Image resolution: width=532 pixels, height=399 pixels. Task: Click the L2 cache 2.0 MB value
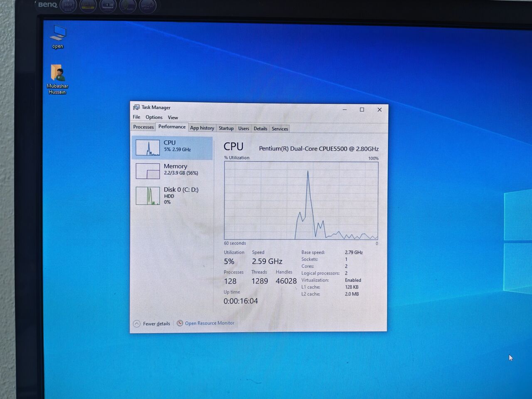352,294
